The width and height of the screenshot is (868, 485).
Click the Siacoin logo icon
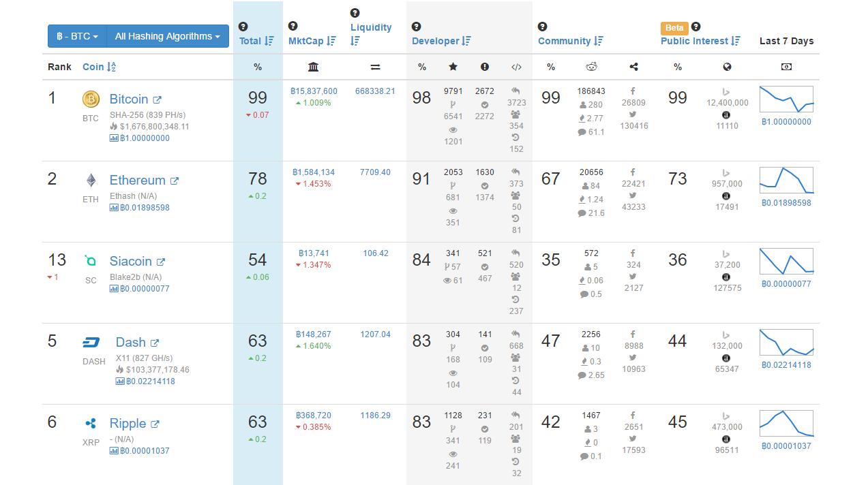[x=91, y=261]
